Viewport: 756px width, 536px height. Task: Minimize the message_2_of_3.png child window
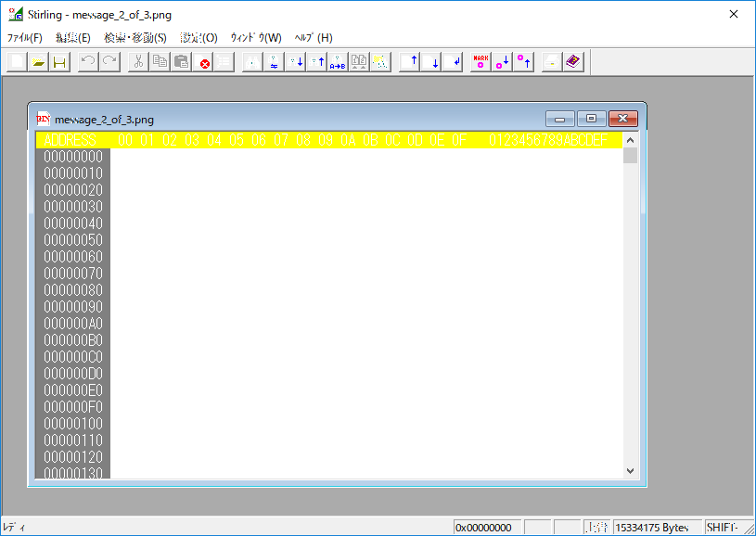pyautogui.click(x=559, y=119)
